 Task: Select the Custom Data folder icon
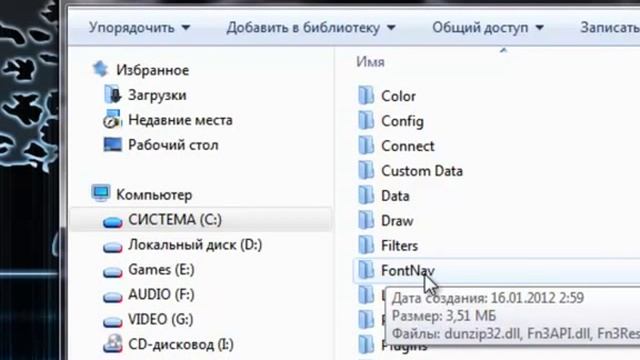click(x=366, y=170)
